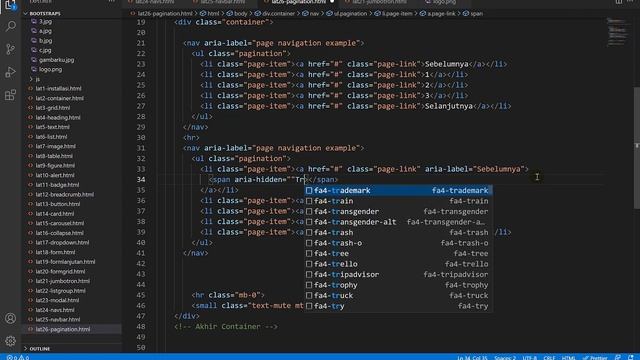Expand the js folder in explorer
This screenshot has height=360, width=640.
point(31,79)
